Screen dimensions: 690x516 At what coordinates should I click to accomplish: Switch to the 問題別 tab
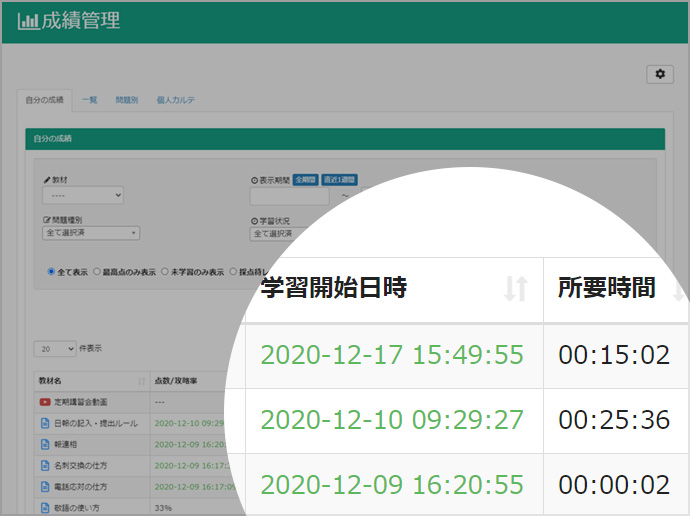click(x=126, y=100)
